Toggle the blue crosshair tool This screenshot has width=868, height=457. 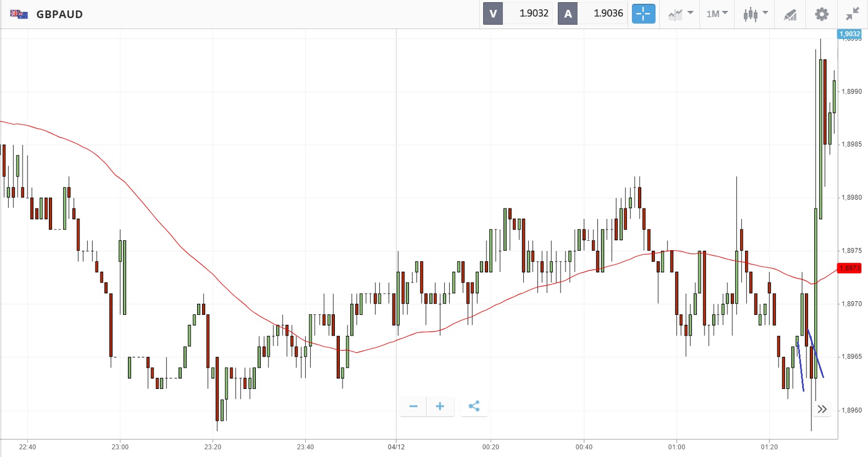point(643,14)
